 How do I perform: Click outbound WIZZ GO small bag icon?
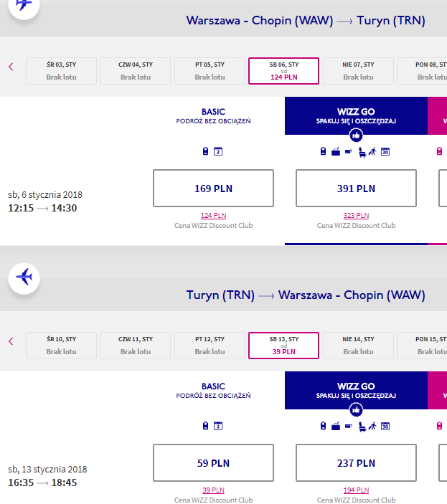pyautogui.click(x=323, y=151)
